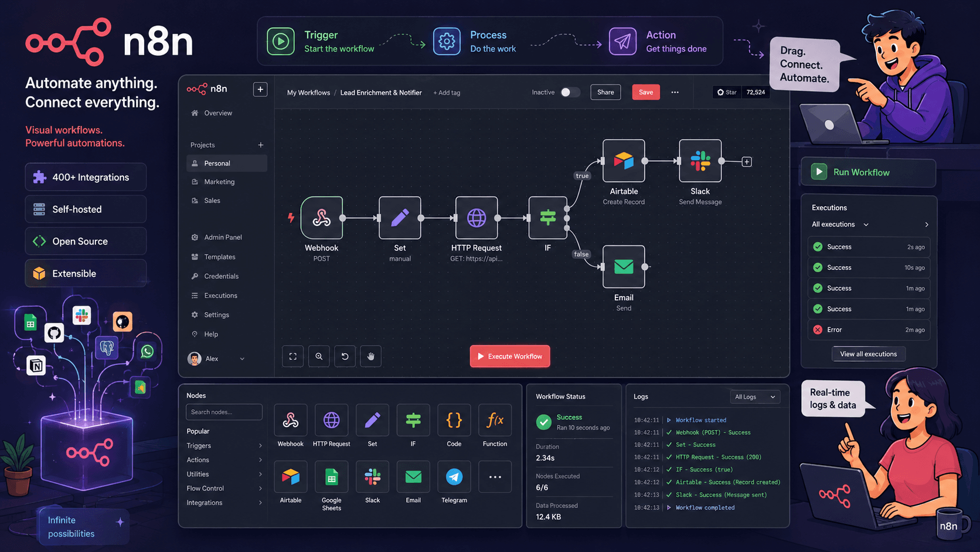
Task: Click the Save button
Action: [x=646, y=92]
